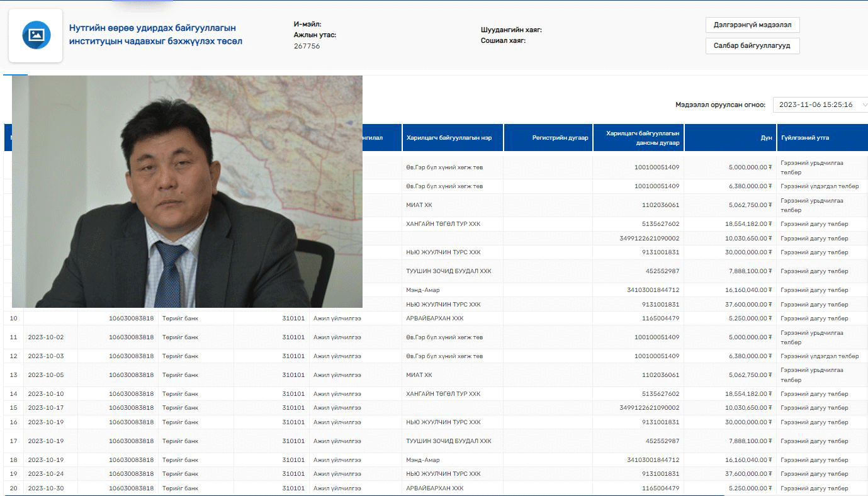This screenshot has width=868, height=496.
Task: Click the Салбар байгууллагууд button
Action: [752, 46]
